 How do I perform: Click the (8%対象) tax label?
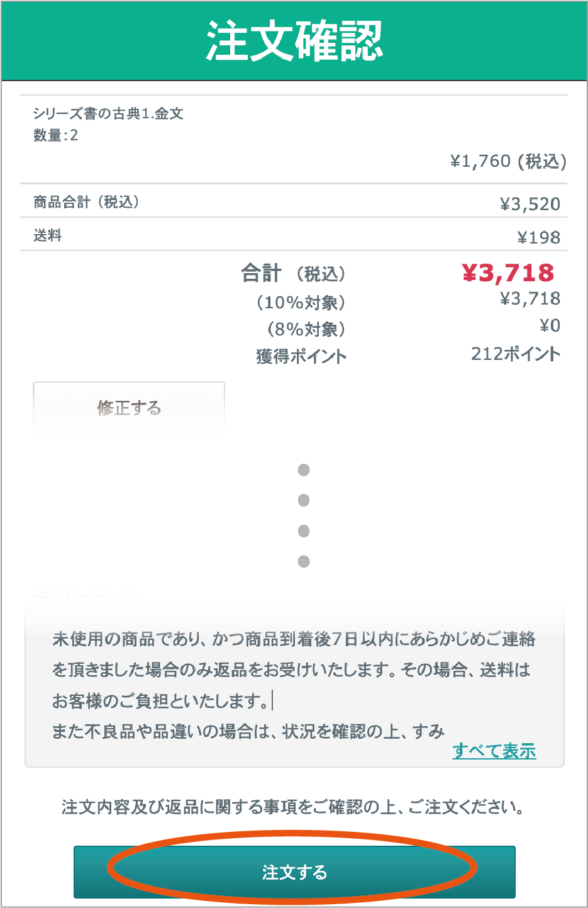306,329
